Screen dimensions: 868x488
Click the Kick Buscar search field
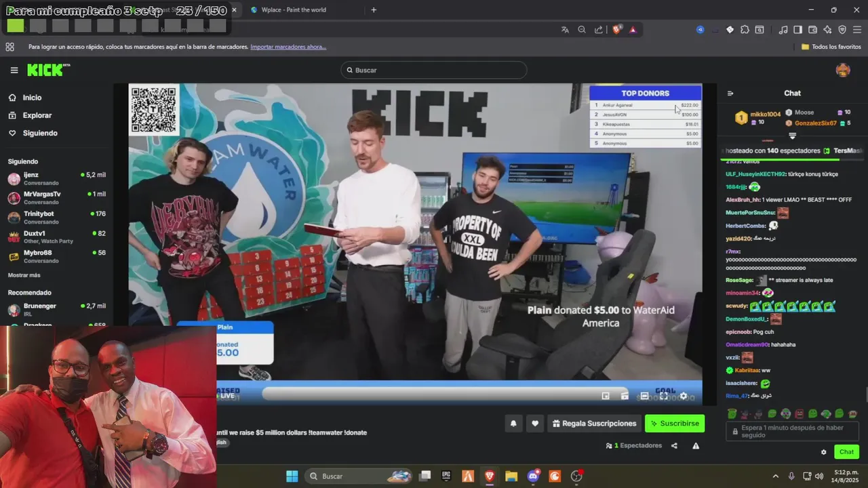(434, 70)
